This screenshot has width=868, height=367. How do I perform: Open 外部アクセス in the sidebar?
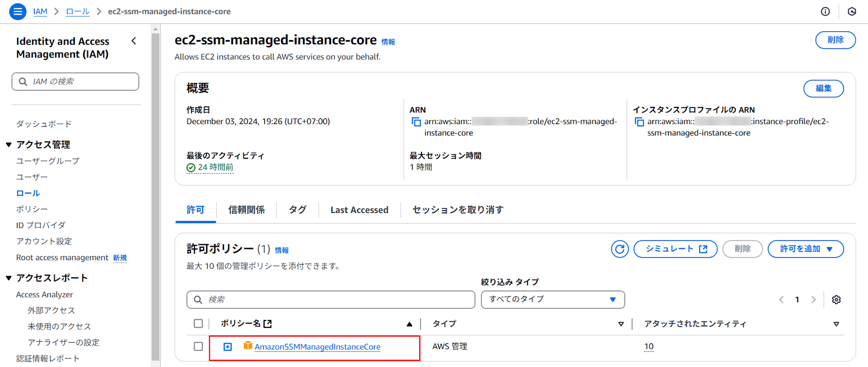(51, 311)
